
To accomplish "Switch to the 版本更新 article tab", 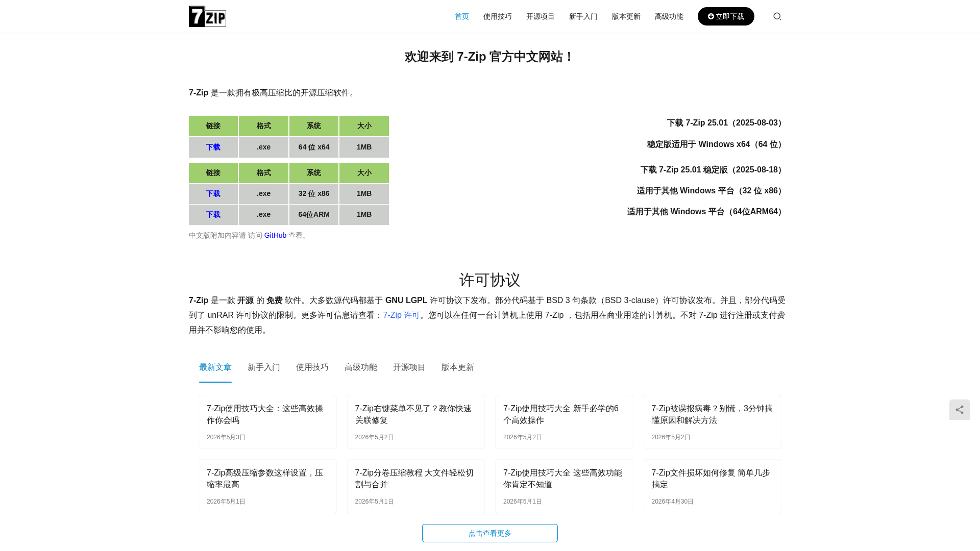I will [x=458, y=367].
